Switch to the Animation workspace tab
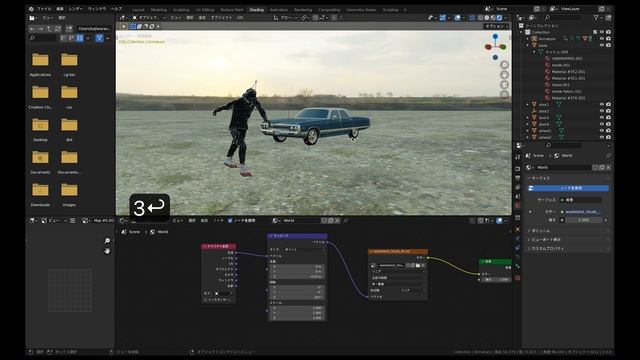Screen dimensions: 640x360 pyautogui.click(x=279, y=10)
